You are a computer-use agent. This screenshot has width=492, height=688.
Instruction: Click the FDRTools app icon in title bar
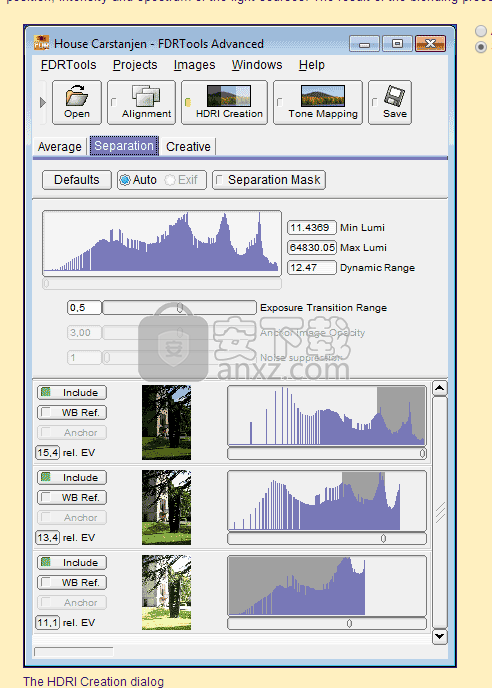pyautogui.click(x=41, y=43)
